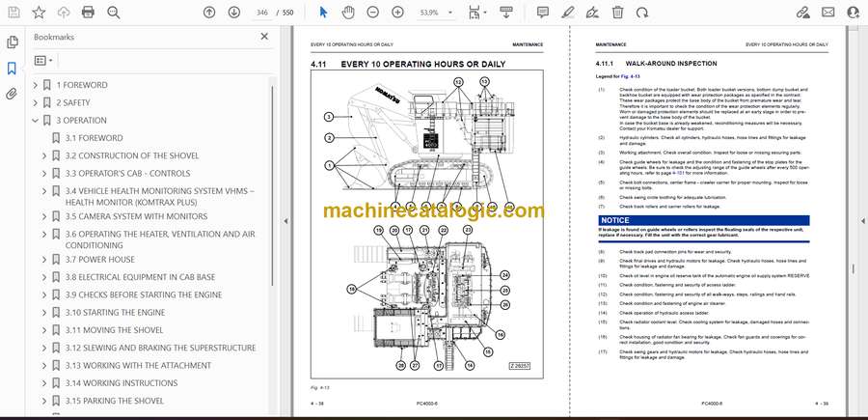Open bookmark 3.1 FOREWORD

[95, 138]
